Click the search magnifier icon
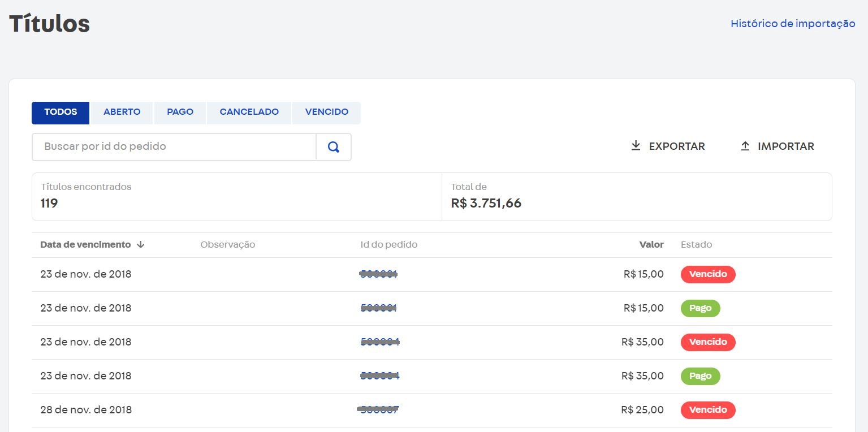The height and width of the screenshot is (432, 868). (334, 146)
